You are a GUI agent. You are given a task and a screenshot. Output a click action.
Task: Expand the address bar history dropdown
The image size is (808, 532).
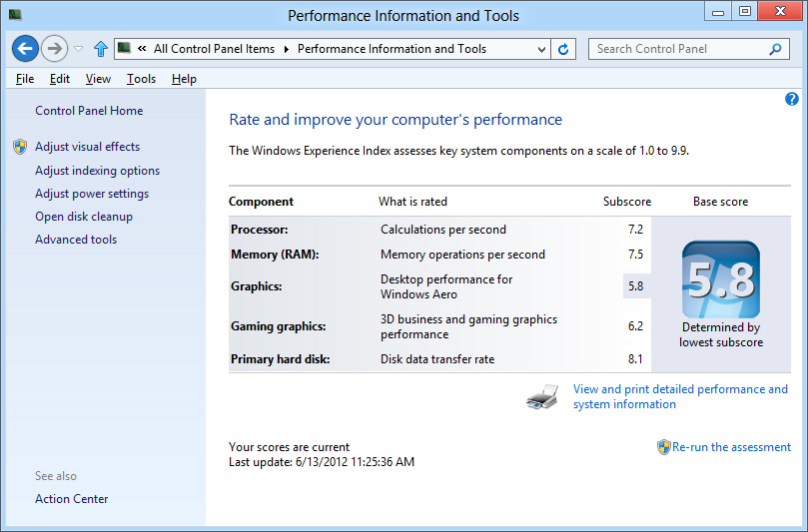[541, 50]
